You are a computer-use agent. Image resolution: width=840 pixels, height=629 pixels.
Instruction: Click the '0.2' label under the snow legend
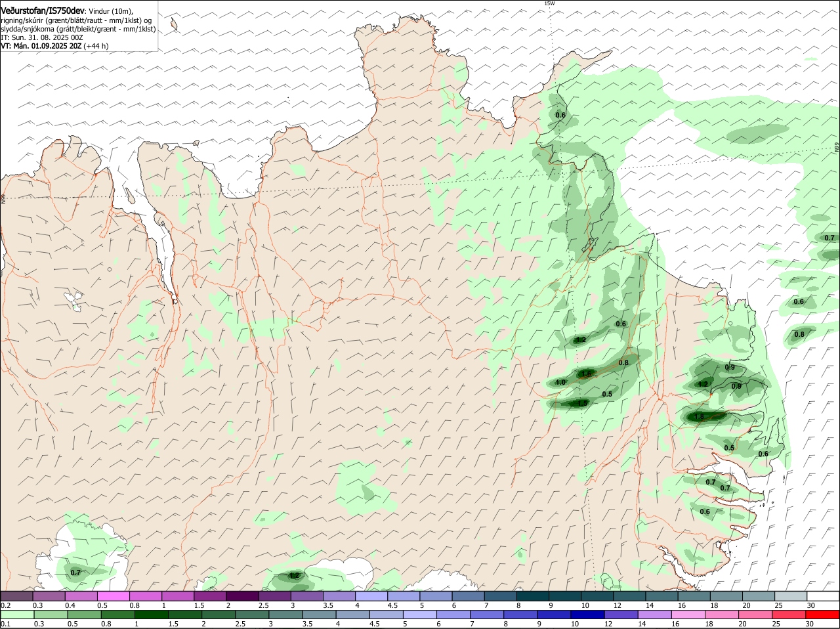[x=5, y=605]
